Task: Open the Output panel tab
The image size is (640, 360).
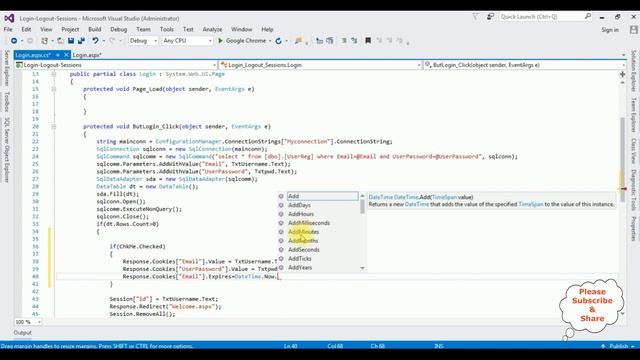Action: click(22, 333)
